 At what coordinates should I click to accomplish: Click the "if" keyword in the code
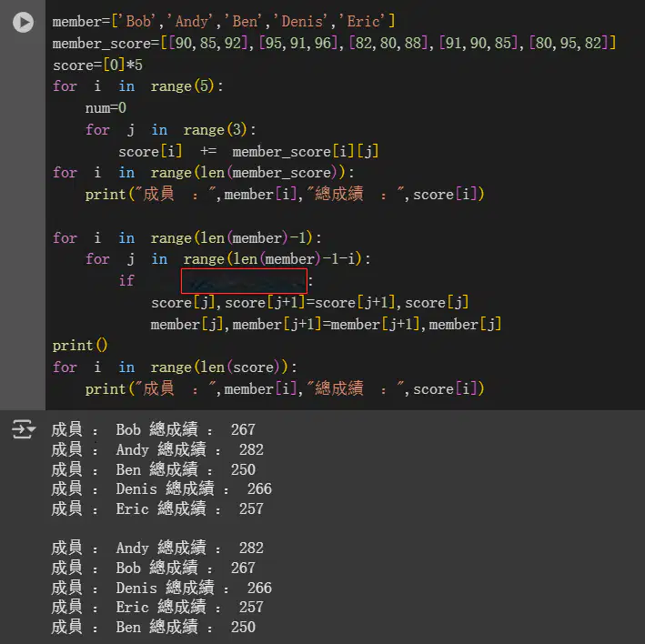pos(126,281)
